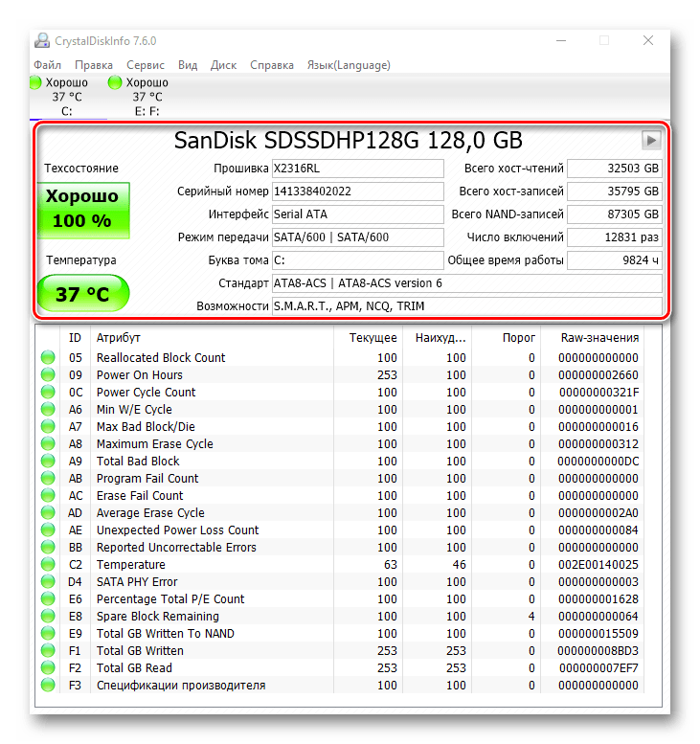Click status circle for Min W/E Cycle
700x744 pixels.
(x=48, y=409)
